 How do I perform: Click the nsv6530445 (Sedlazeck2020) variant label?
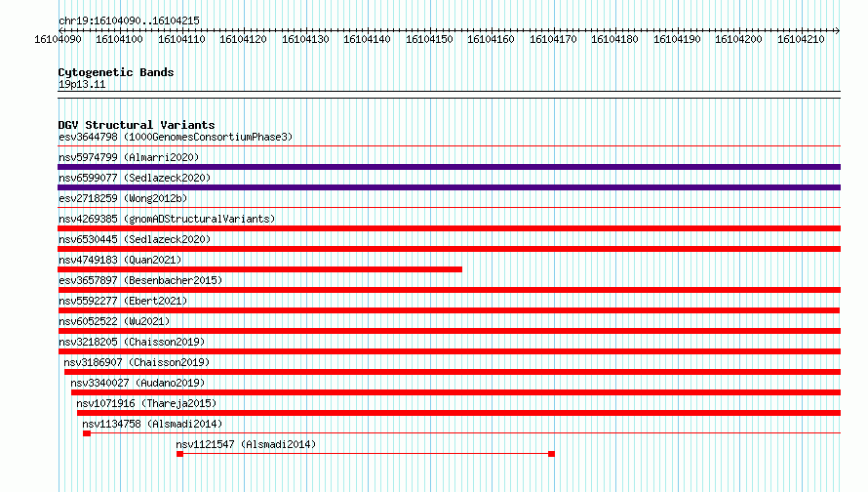135,239
